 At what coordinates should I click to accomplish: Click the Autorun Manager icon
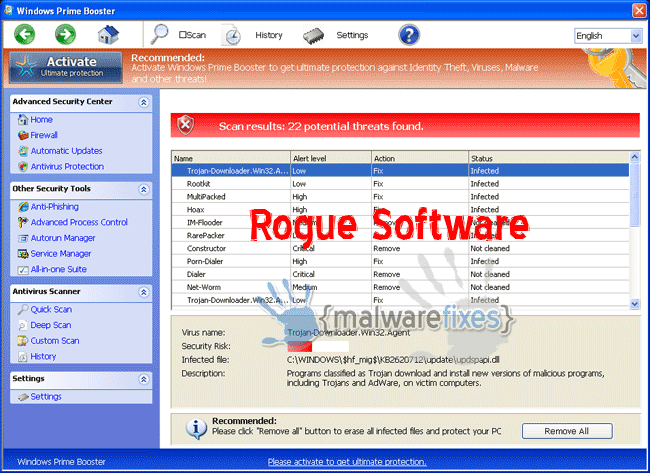coord(23,238)
